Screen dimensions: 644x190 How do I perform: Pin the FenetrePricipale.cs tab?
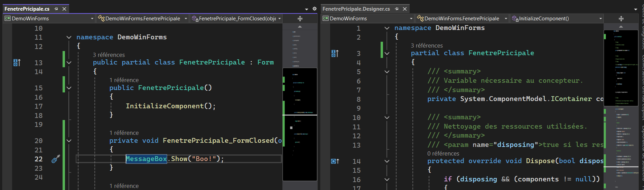pos(56,9)
